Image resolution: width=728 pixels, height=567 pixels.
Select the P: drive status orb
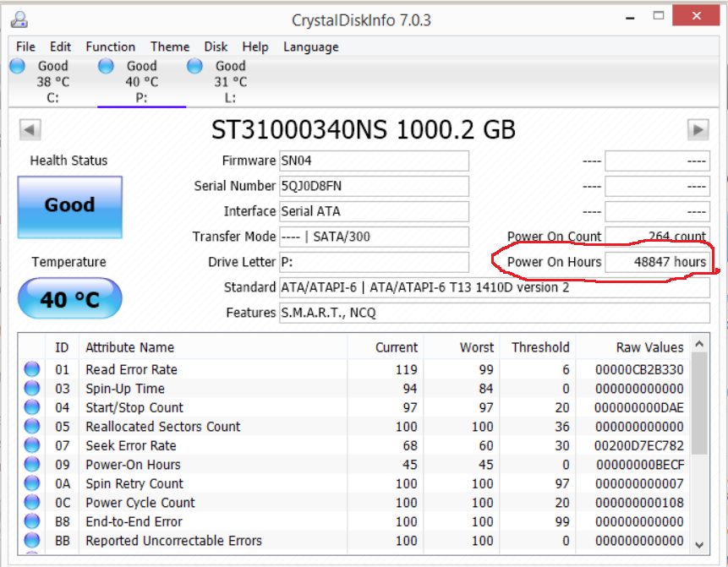106,67
